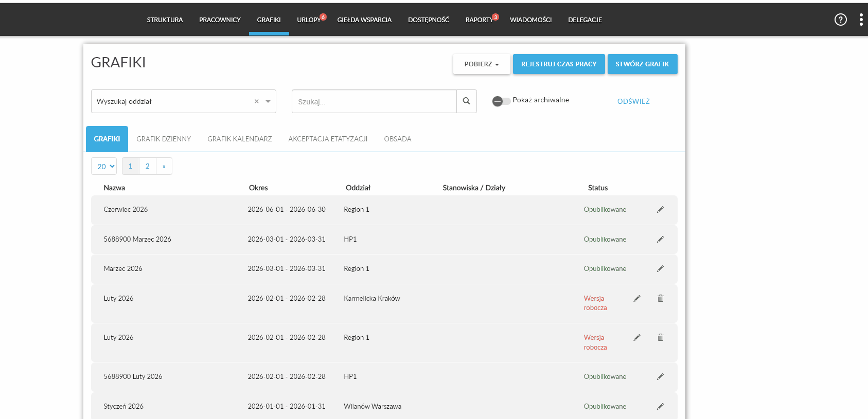Go to page 2 of the list

[147, 166]
